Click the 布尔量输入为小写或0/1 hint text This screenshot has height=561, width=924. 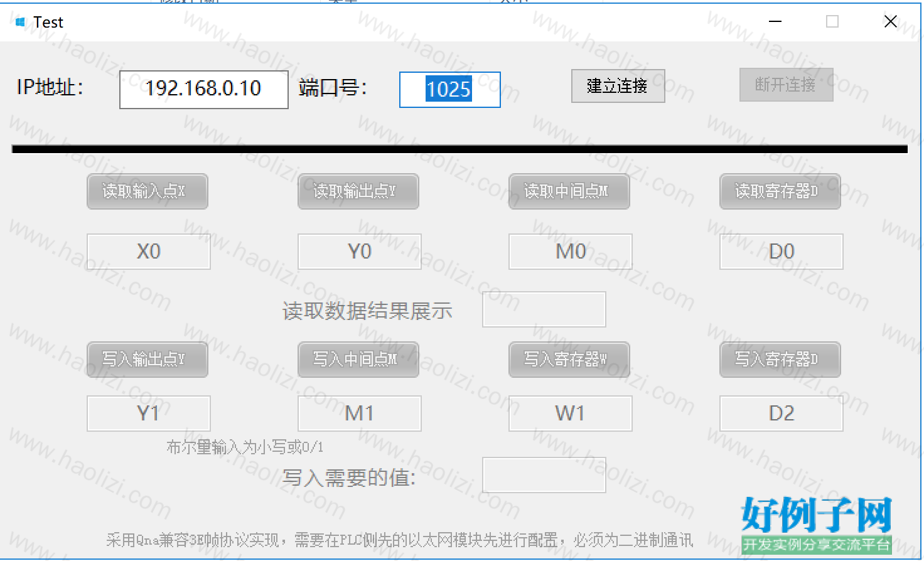(x=245, y=447)
